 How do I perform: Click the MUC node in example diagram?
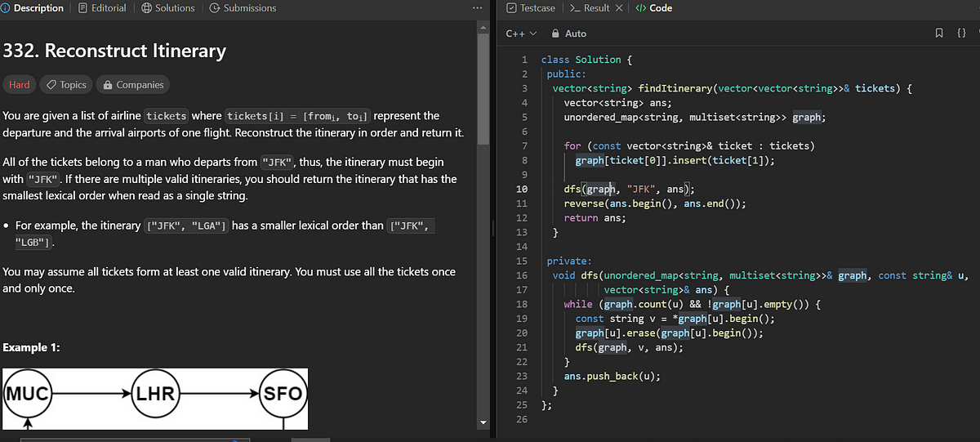tap(28, 394)
